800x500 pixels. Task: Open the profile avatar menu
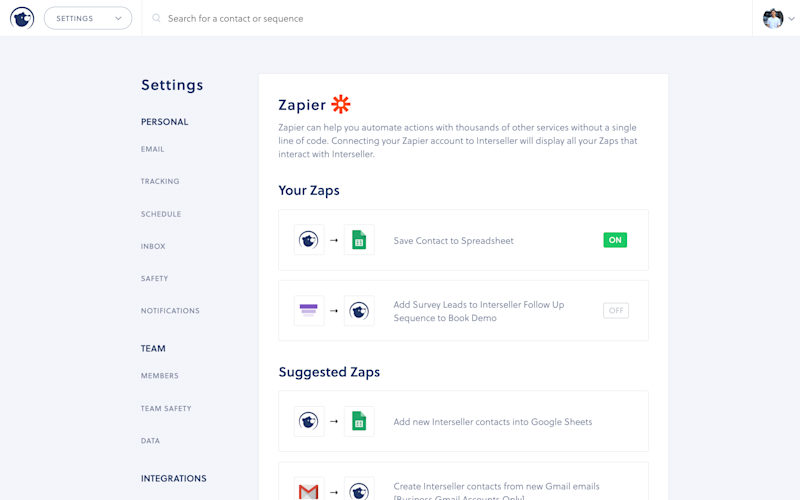pyautogui.click(x=773, y=19)
